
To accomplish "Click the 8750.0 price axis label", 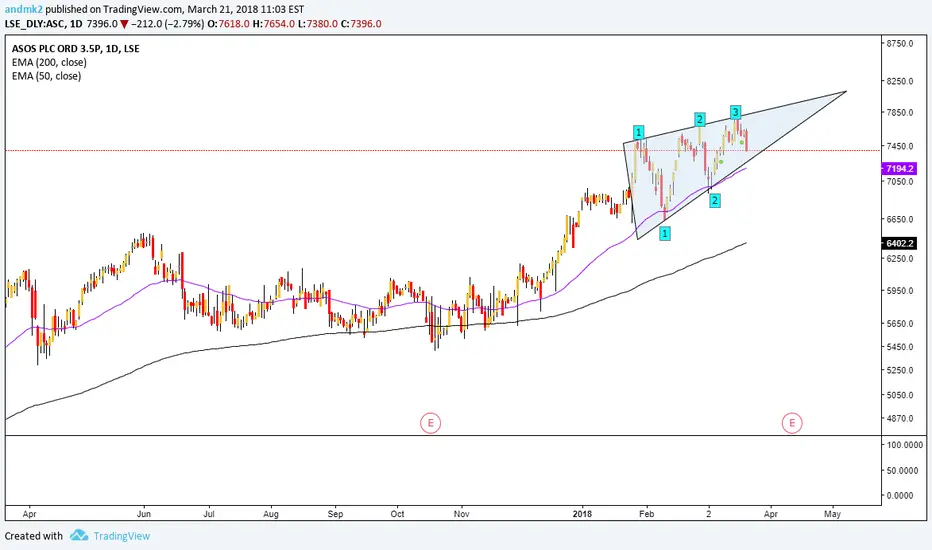I will click(x=899, y=43).
